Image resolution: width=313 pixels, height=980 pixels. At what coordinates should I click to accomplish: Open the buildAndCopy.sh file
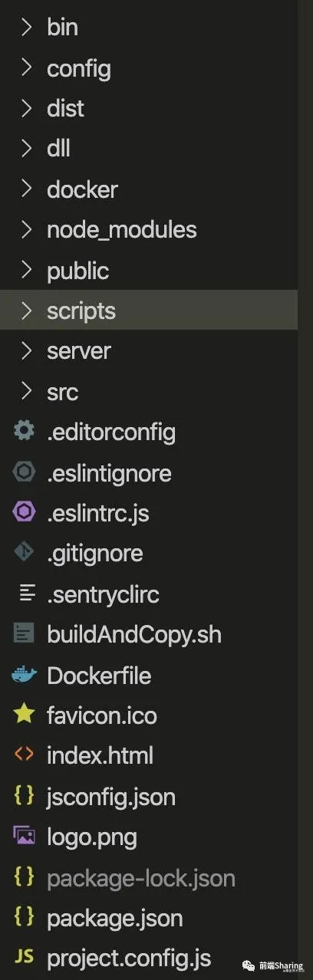tap(149, 634)
